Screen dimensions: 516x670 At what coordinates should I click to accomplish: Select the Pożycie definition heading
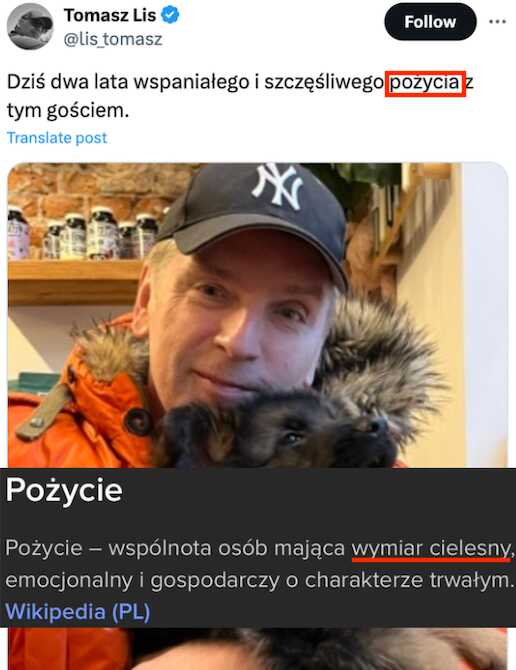(x=64, y=490)
